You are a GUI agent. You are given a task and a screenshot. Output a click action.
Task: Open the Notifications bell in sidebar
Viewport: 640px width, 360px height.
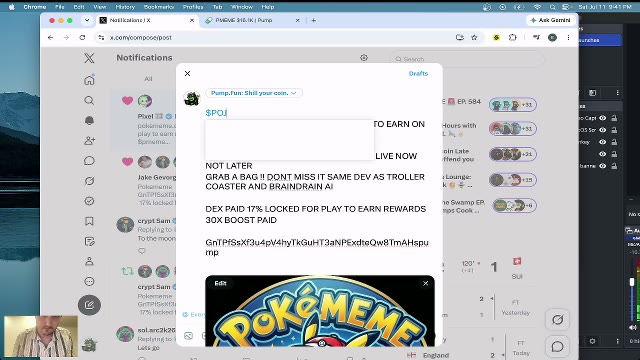pyautogui.click(x=89, y=120)
